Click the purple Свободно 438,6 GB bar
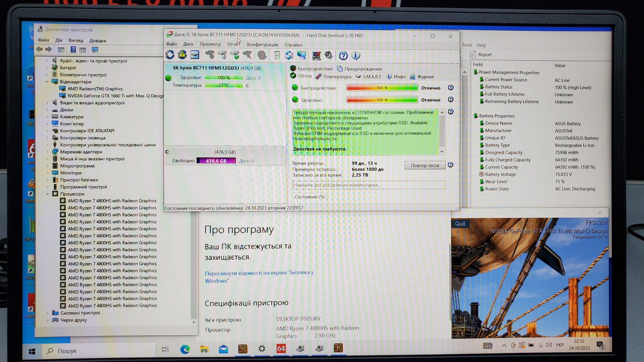This screenshot has height=362, width=644. click(x=216, y=161)
